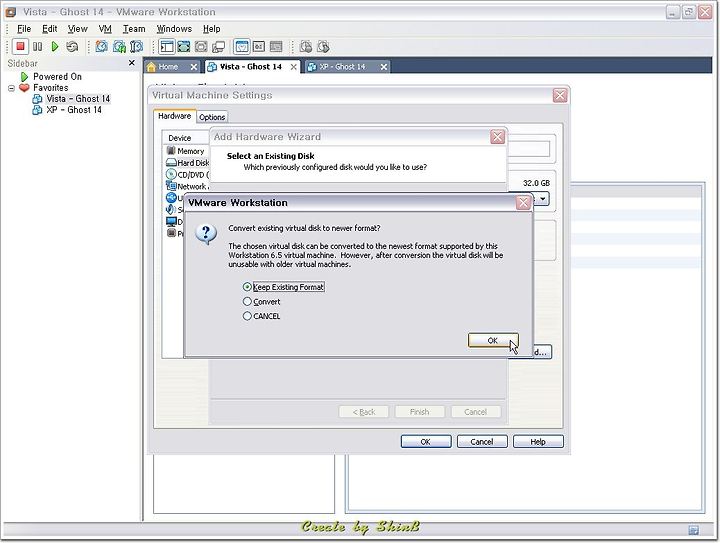This screenshot has height=543, width=720.
Task: Click the USB controller device icon
Action: [171, 197]
